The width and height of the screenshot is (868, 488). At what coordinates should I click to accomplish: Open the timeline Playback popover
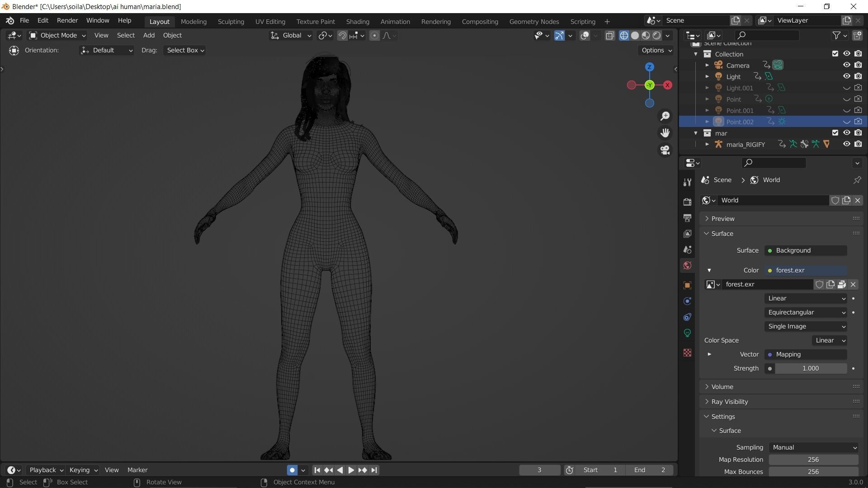(46, 470)
